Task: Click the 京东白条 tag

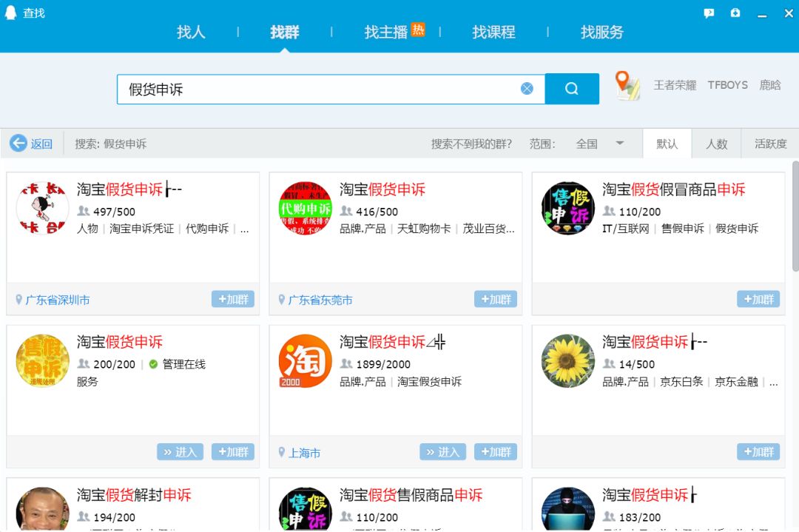Action: (682, 382)
